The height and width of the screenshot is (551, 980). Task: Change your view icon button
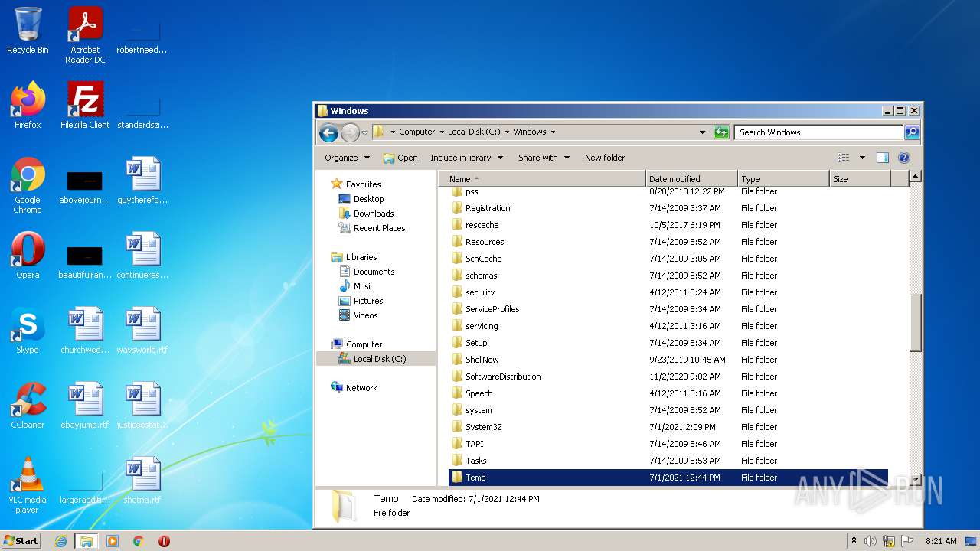click(x=844, y=158)
